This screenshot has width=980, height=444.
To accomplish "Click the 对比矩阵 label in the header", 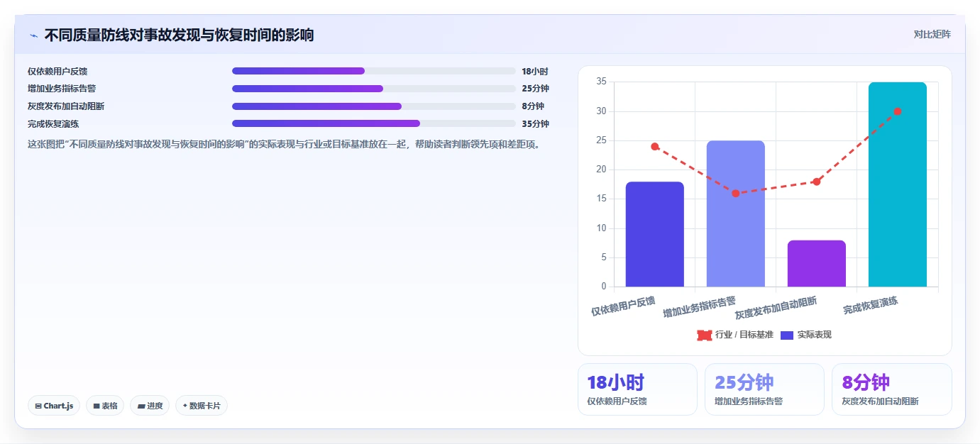I will (x=932, y=34).
